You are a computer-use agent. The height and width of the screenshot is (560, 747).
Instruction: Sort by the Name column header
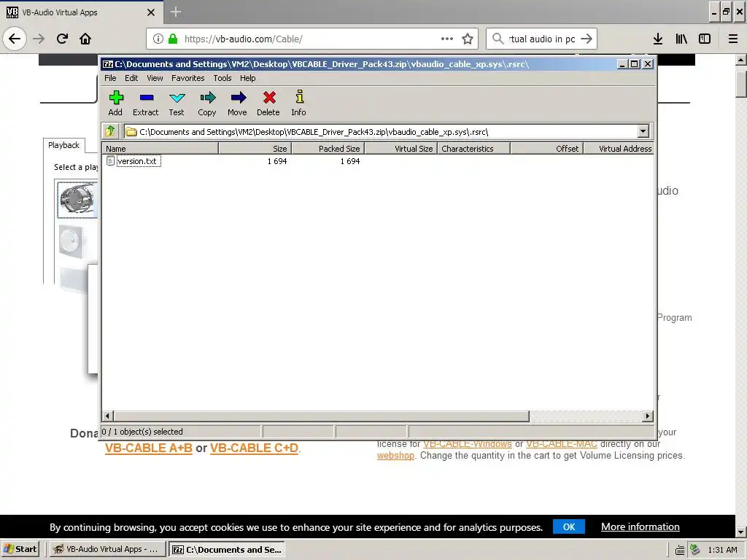(160, 149)
